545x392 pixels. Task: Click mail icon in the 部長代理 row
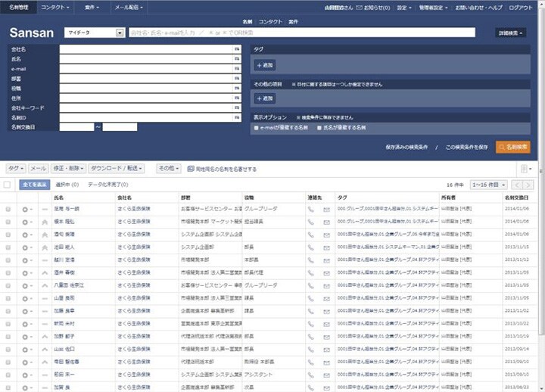click(326, 273)
